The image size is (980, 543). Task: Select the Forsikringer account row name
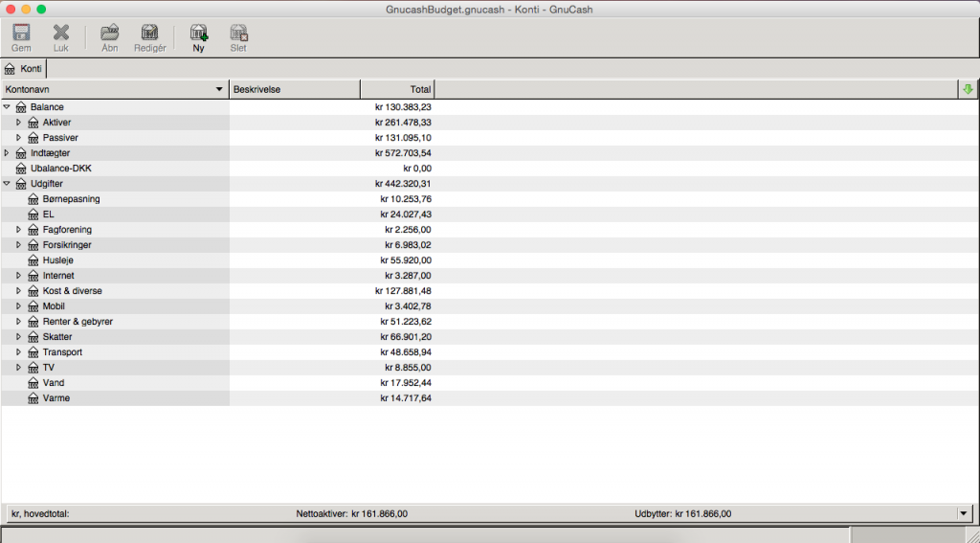(x=68, y=245)
